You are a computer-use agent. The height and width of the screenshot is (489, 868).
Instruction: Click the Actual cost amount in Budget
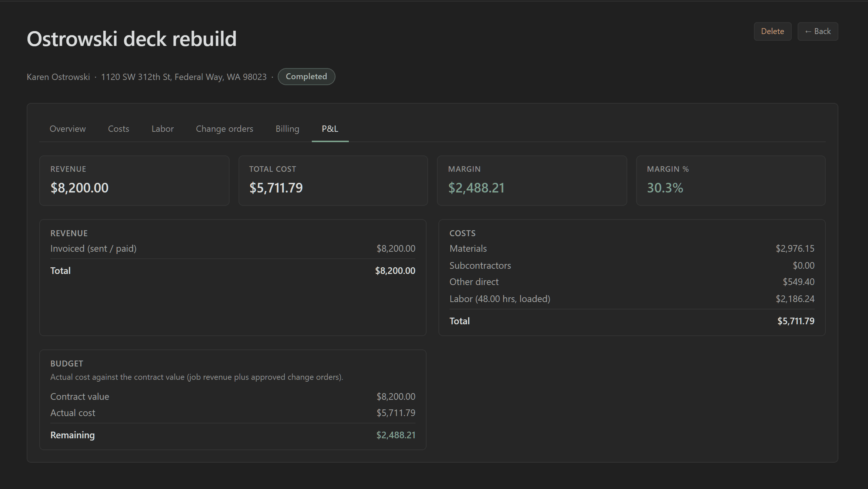point(396,413)
